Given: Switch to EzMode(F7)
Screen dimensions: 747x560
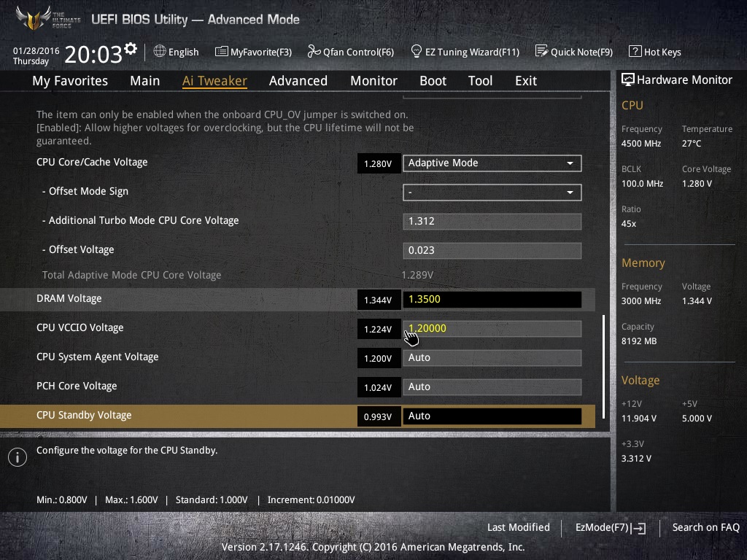Looking at the screenshot, I should pos(611,528).
